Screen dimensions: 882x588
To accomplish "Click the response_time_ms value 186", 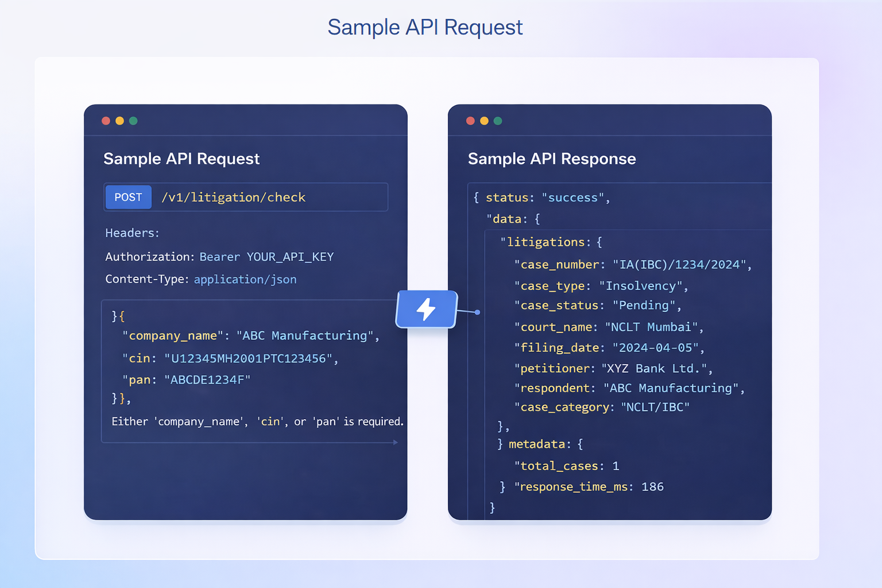I will [x=653, y=486].
